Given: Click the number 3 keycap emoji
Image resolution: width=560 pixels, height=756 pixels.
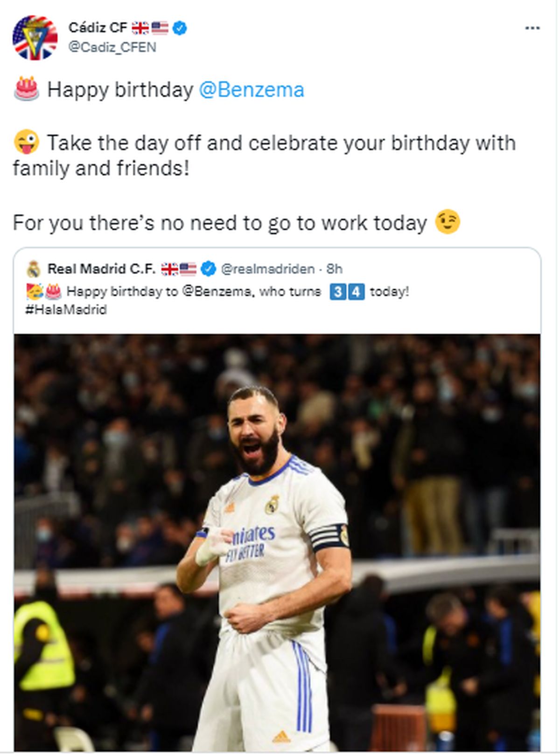Looking at the screenshot, I should [x=338, y=292].
